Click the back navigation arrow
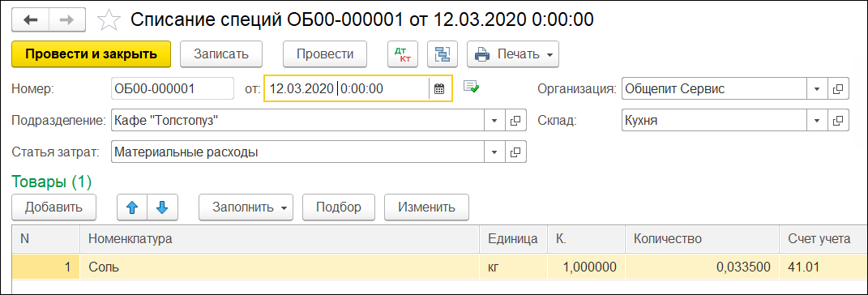This screenshot has width=868, height=295. point(31,19)
